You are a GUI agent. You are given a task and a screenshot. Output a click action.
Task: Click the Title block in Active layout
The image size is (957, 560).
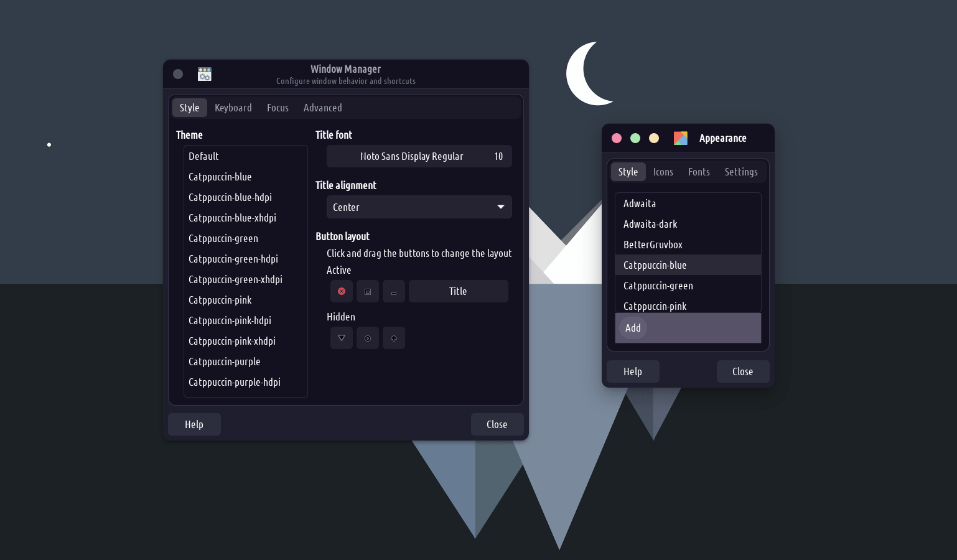458,291
